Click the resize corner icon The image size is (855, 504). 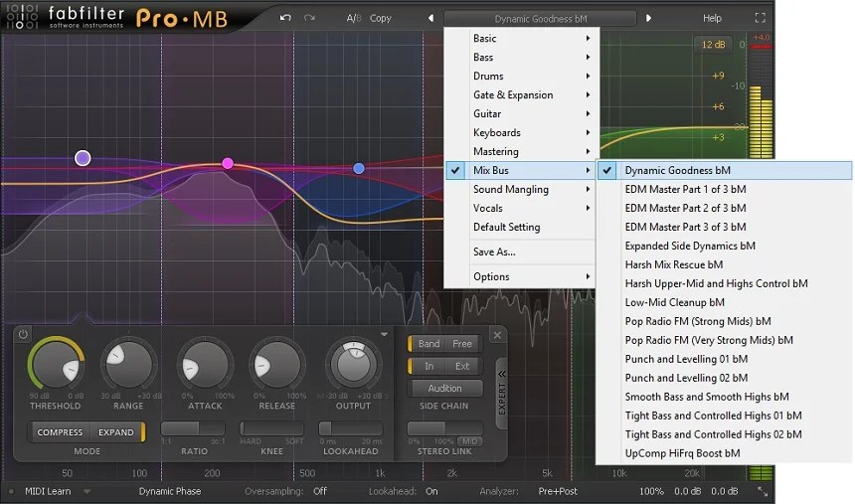pyautogui.click(x=763, y=491)
